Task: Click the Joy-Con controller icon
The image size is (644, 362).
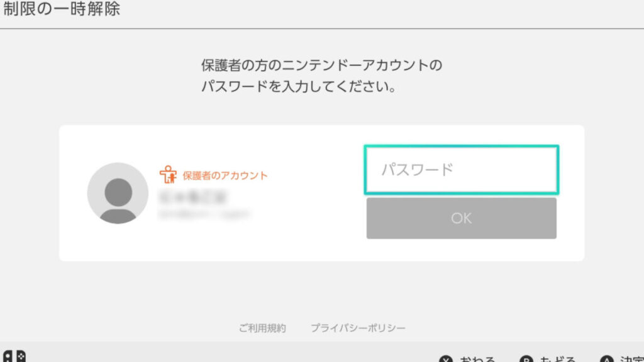Action: click(x=14, y=356)
